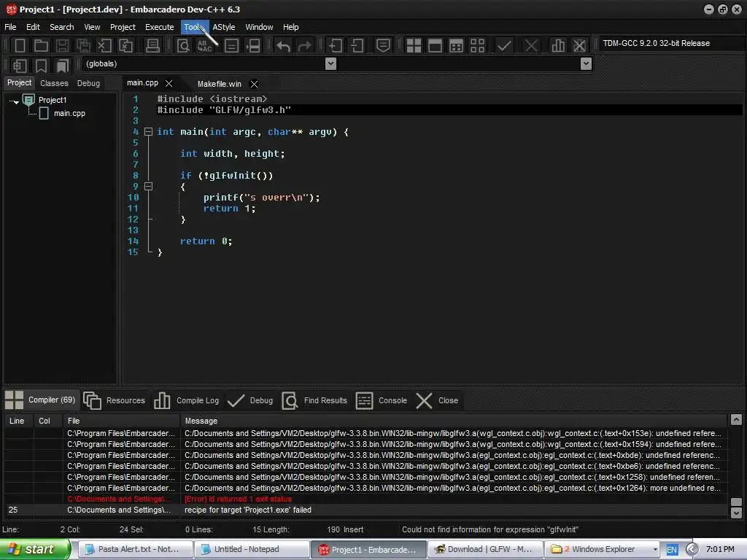Open the empty members dropdown right of (globals)
Viewport: 747px width, 560px height.
(x=586, y=63)
